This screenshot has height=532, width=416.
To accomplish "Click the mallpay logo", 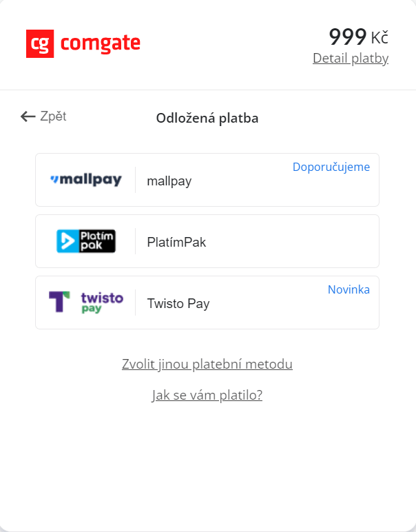I will coord(86,181).
